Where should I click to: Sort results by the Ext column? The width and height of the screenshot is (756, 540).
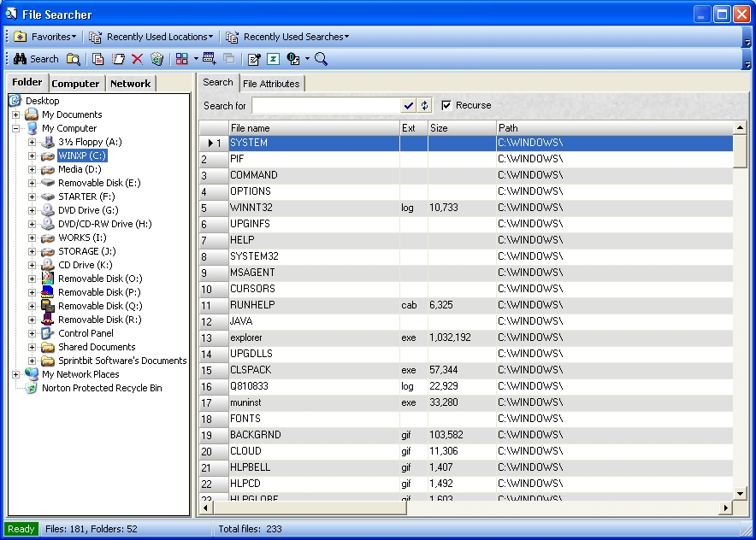click(x=414, y=128)
